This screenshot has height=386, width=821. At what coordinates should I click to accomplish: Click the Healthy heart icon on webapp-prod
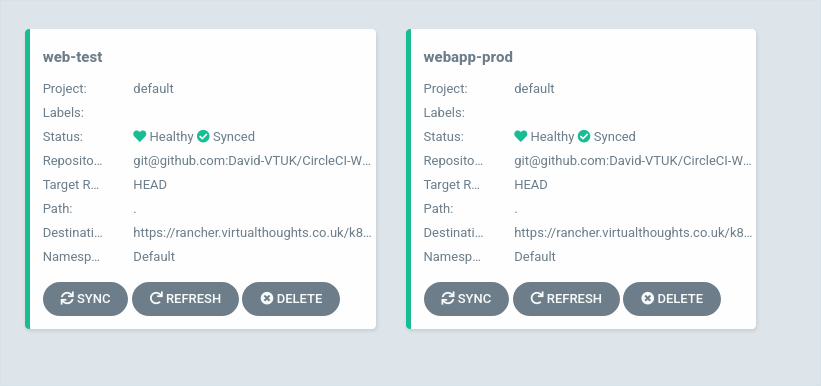pos(520,136)
